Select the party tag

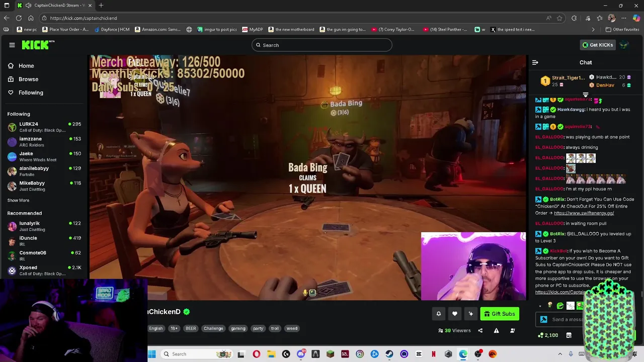tap(258, 328)
